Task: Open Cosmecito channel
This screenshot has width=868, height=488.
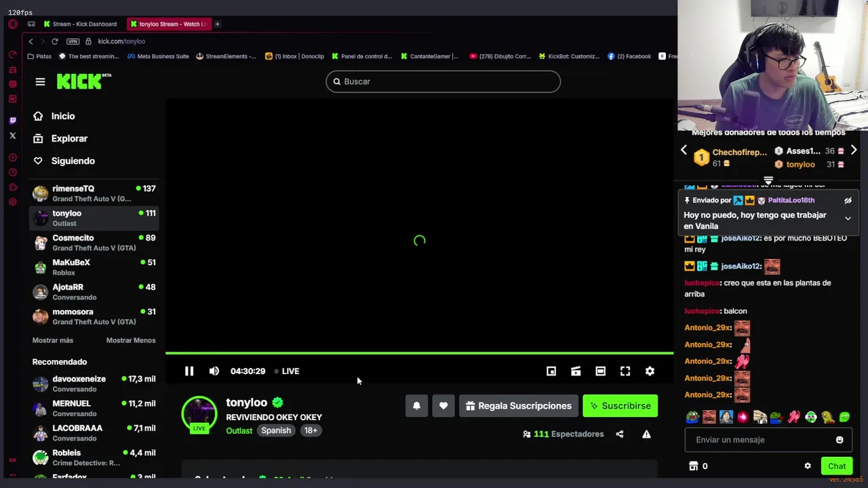Action: coord(94,243)
